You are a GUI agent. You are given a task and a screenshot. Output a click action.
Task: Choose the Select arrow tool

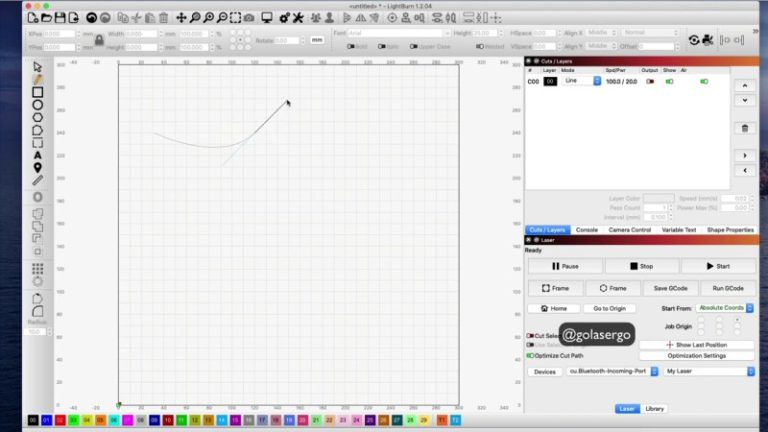pyautogui.click(x=38, y=67)
